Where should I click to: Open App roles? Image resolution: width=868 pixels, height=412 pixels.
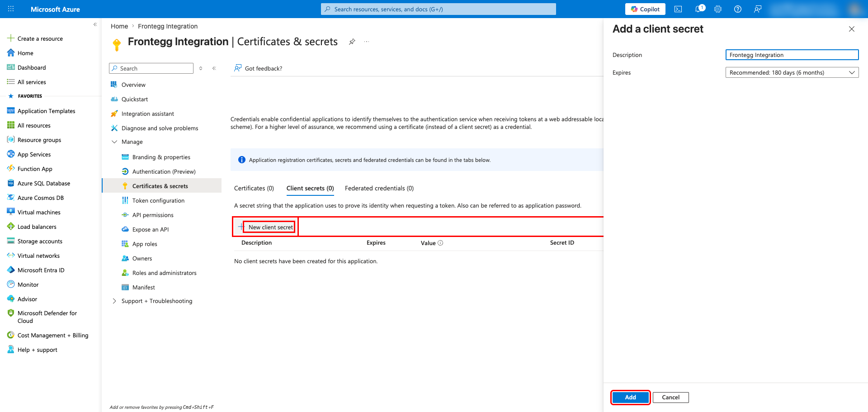click(x=145, y=244)
